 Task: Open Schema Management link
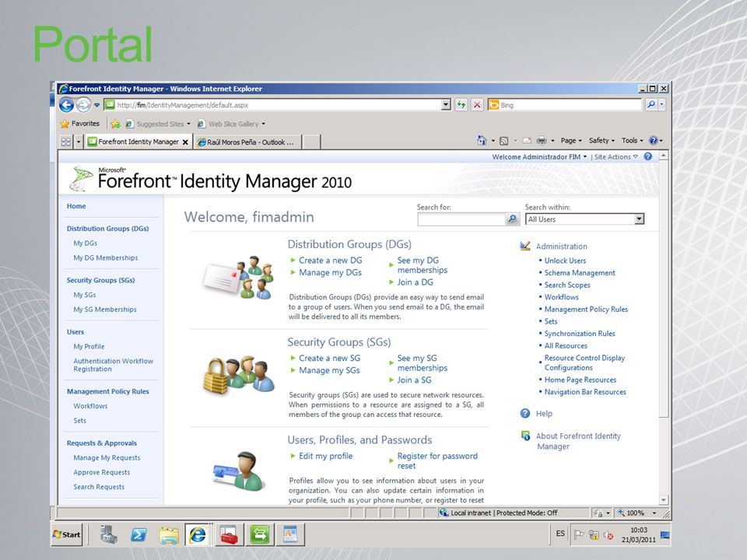click(580, 273)
